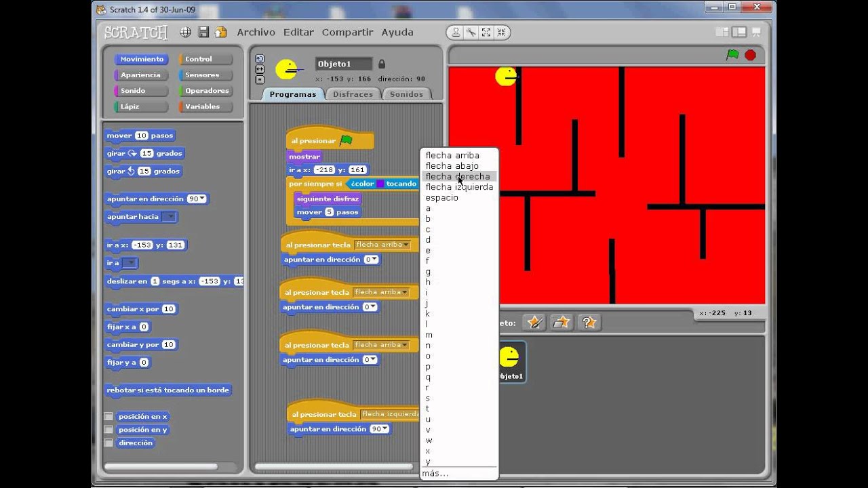868x488 pixels.
Task: Select the shrink sprite tool
Action: (x=502, y=32)
